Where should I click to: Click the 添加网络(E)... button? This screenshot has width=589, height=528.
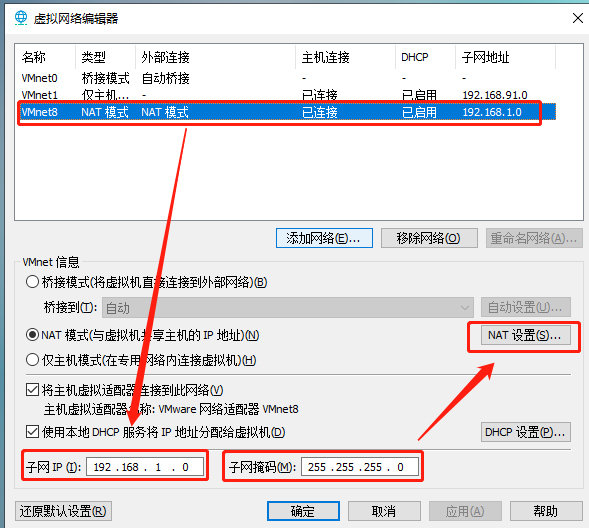[x=324, y=238]
